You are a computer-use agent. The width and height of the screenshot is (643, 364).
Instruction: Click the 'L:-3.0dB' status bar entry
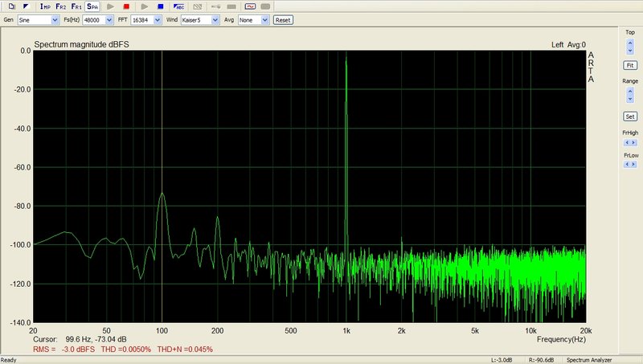click(x=502, y=360)
